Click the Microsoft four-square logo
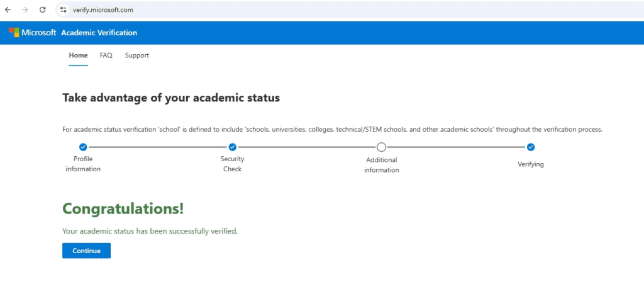 click(14, 32)
